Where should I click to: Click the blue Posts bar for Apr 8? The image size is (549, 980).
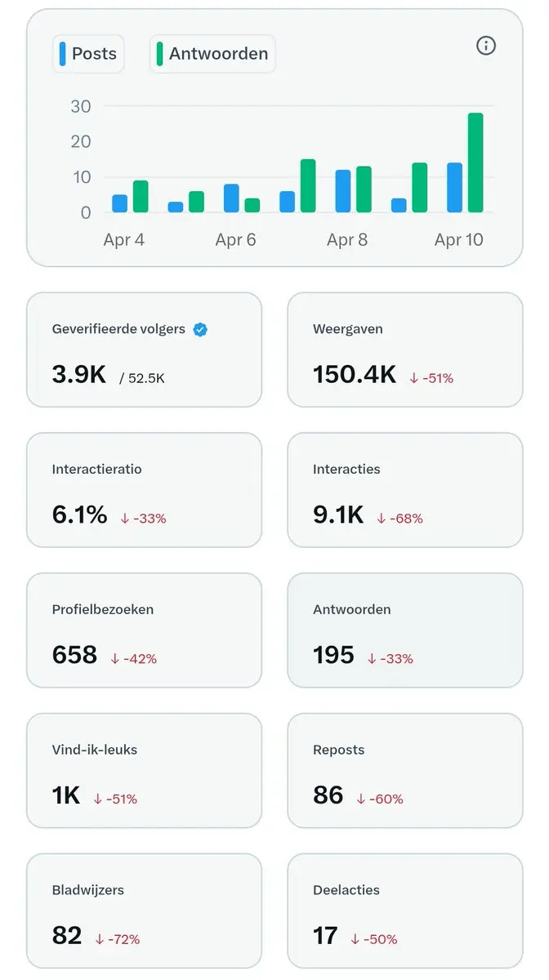coord(343,192)
